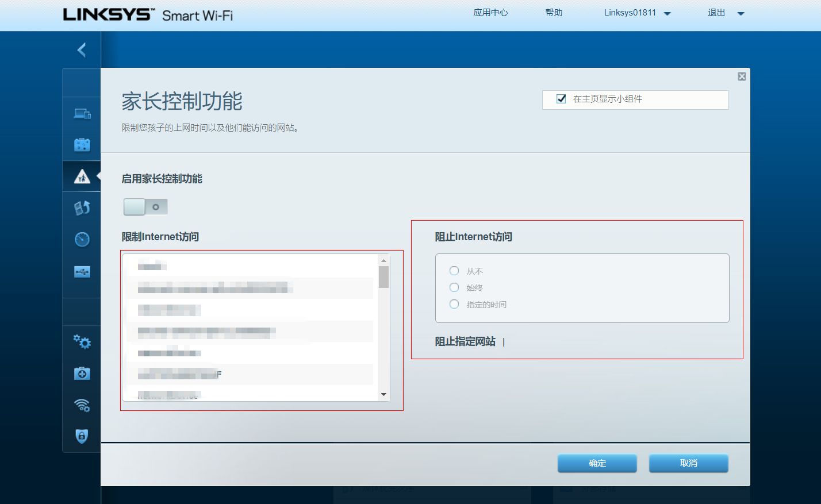Select the 始终 radio option

[454, 287]
